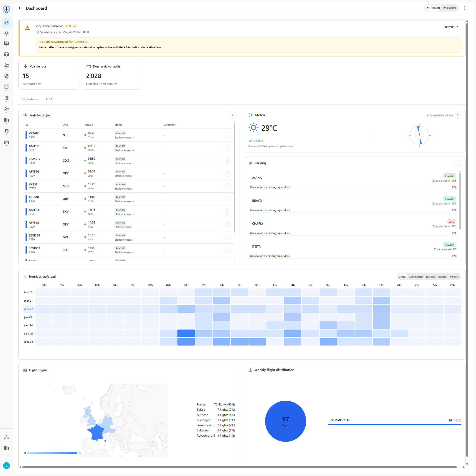Select General aircraft load filter
Screen dimensions: 476x476
(442, 277)
